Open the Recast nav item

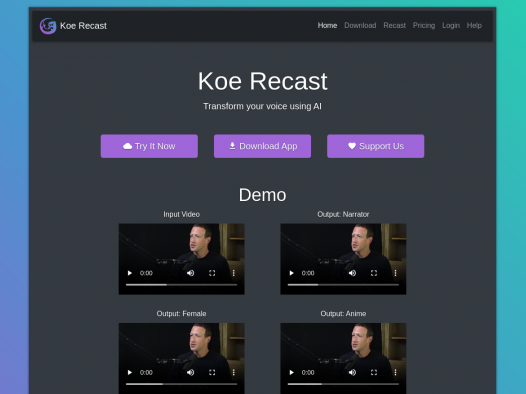(394, 25)
